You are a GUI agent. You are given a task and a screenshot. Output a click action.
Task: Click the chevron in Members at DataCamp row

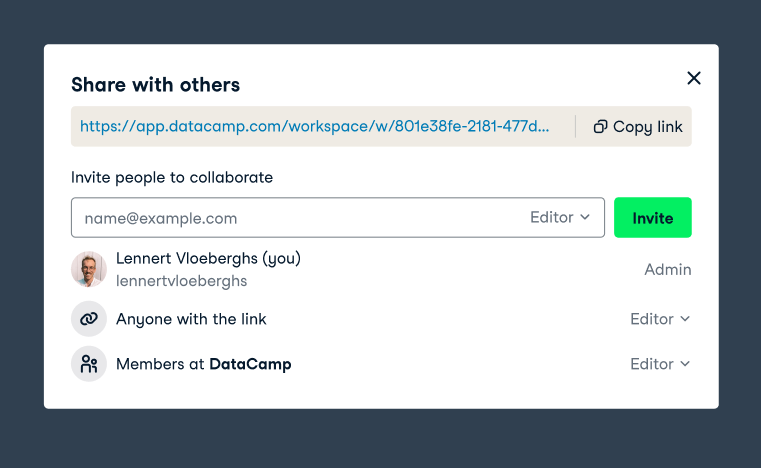[685, 364]
